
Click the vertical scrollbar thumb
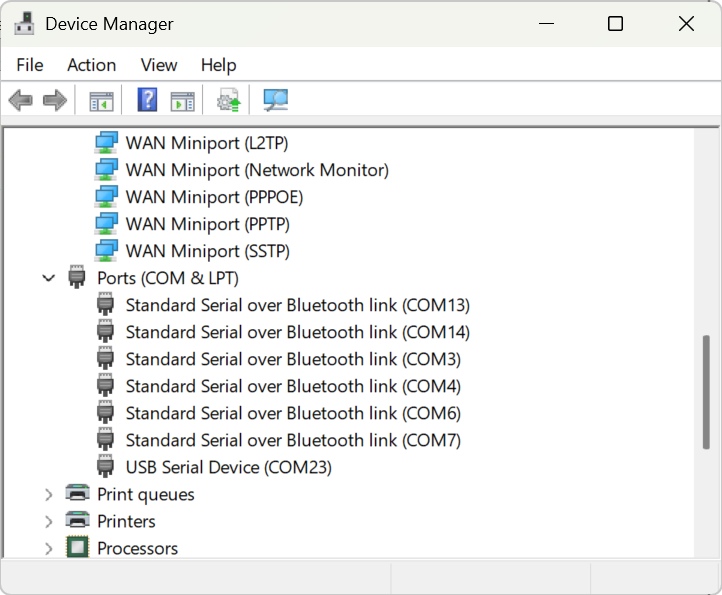pos(706,392)
